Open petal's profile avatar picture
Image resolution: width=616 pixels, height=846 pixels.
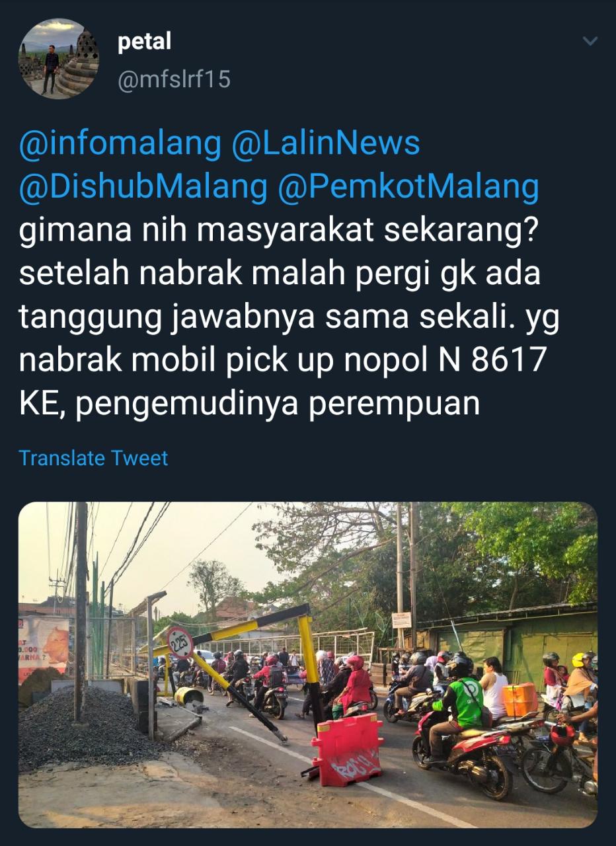[59, 59]
